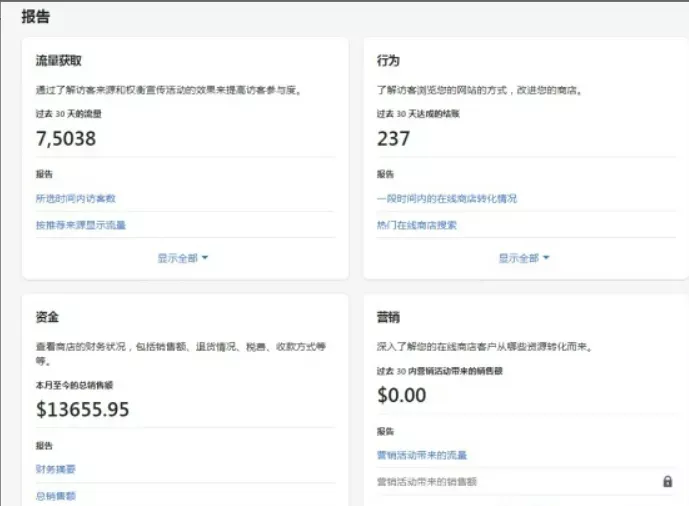This screenshot has width=689, height=506.
Task: Open the 热门在线商店搜索 report link
Action: [417, 225]
